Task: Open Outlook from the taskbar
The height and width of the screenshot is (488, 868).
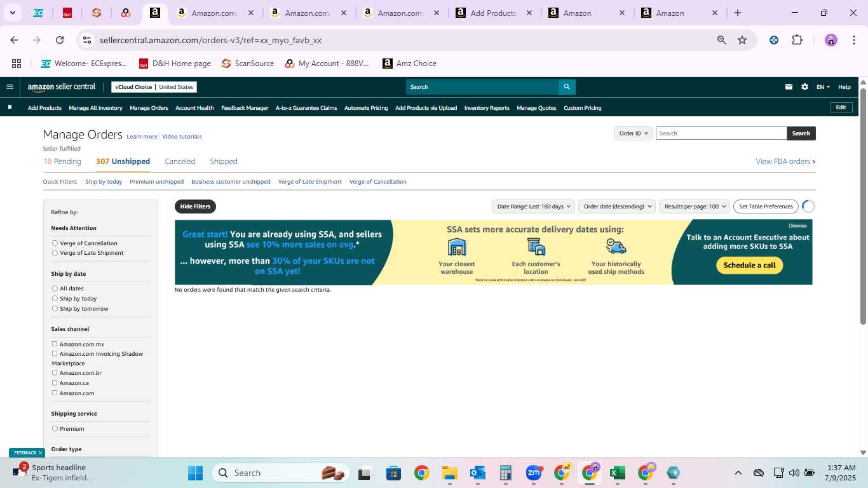Action: coord(478,473)
